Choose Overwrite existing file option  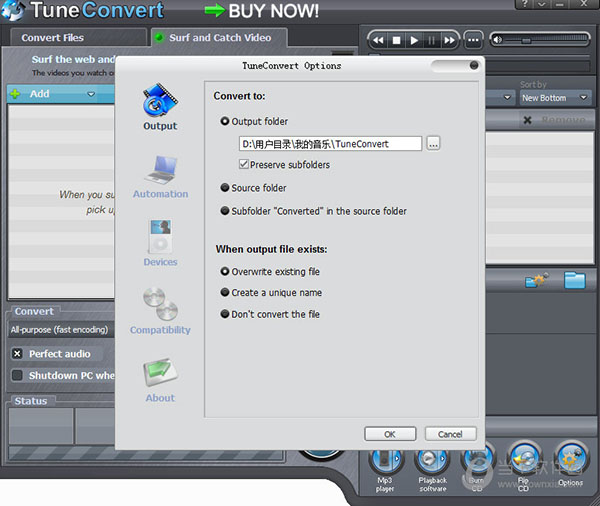coord(270,271)
